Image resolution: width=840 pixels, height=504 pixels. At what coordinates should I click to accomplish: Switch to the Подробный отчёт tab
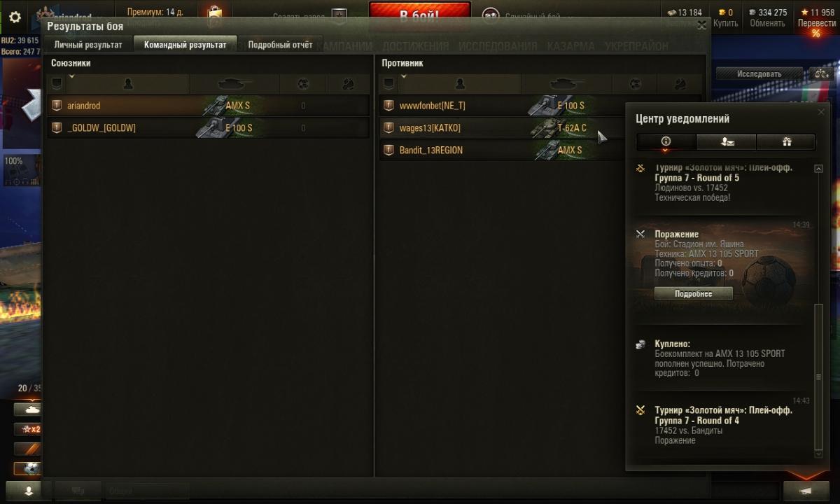[x=280, y=45]
